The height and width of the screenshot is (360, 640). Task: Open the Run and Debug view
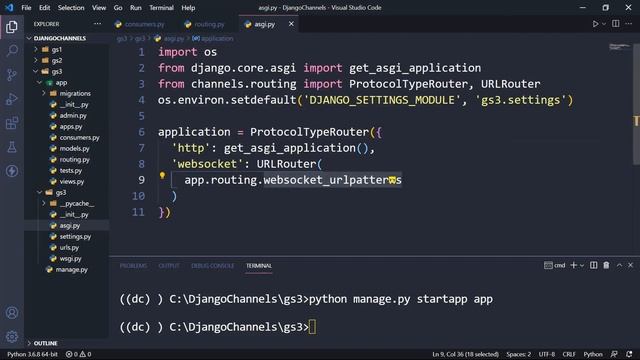tap(12, 99)
